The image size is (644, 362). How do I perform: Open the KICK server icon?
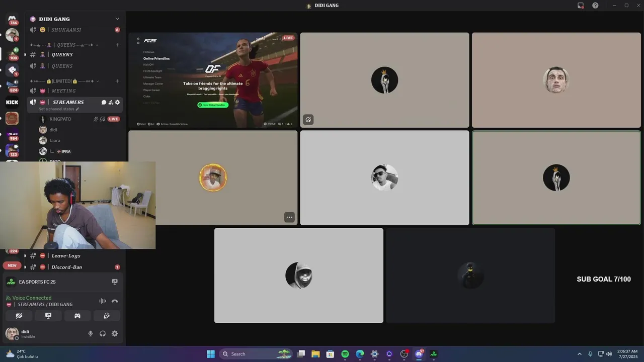[x=12, y=103]
